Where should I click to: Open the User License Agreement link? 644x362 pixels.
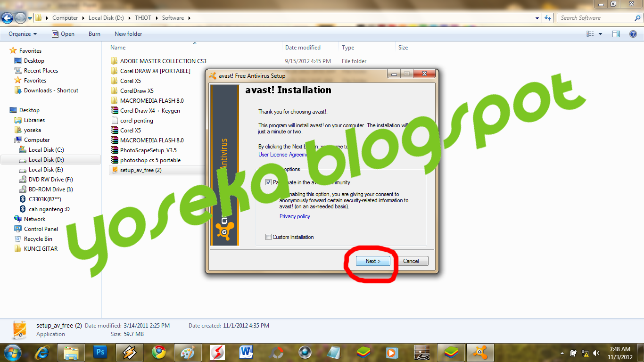(x=283, y=155)
